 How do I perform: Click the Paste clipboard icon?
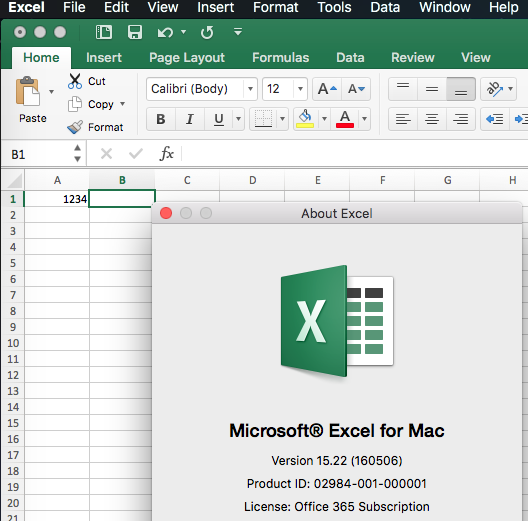[x=28, y=91]
